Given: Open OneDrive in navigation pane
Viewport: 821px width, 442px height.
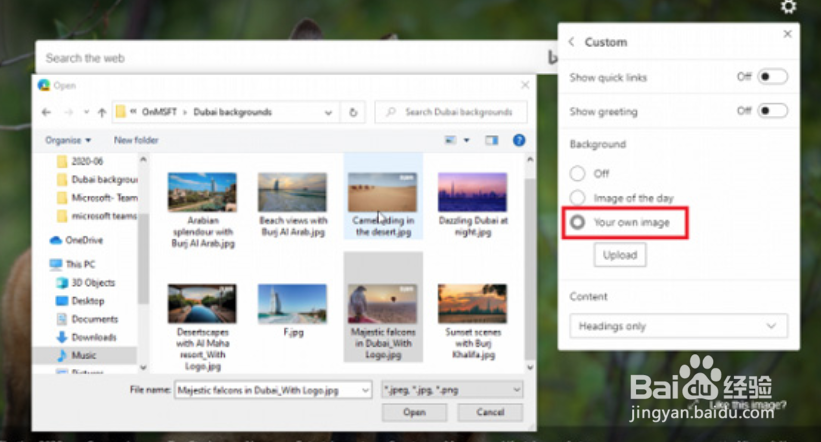Looking at the screenshot, I should click(76, 240).
